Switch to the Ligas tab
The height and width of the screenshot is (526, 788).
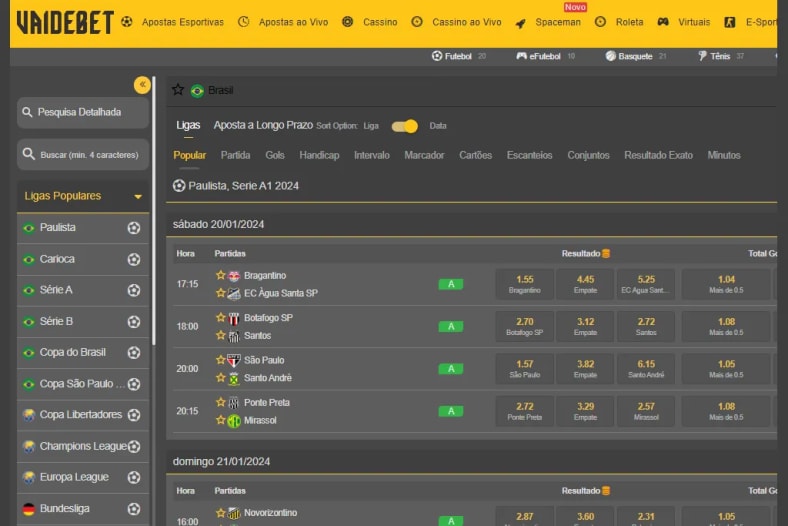188,125
